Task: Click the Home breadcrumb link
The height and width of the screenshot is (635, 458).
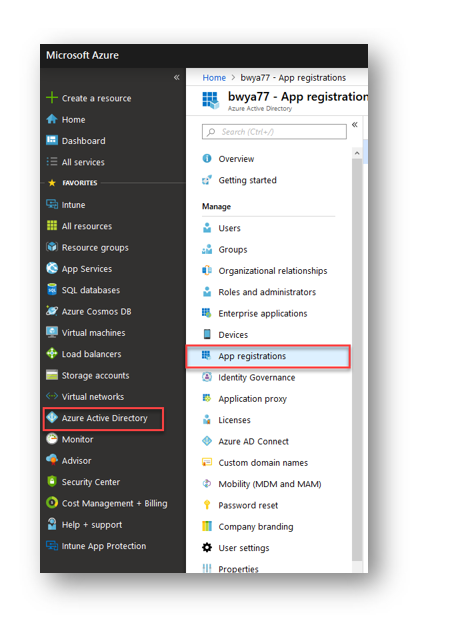Action: [x=214, y=78]
